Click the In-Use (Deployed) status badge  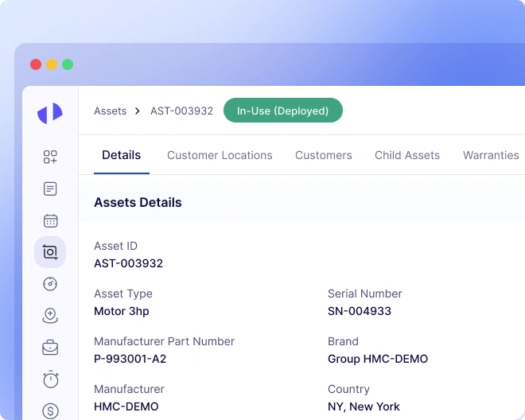click(x=283, y=111)
